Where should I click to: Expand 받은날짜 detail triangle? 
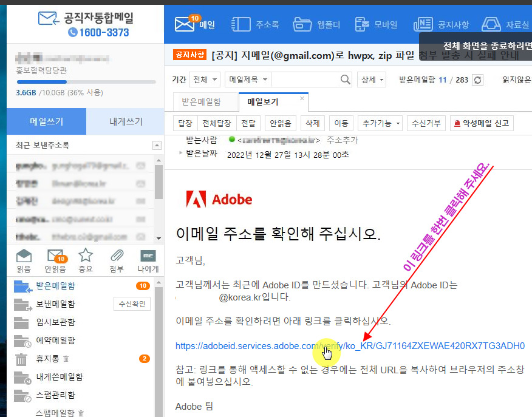(180, 153)
